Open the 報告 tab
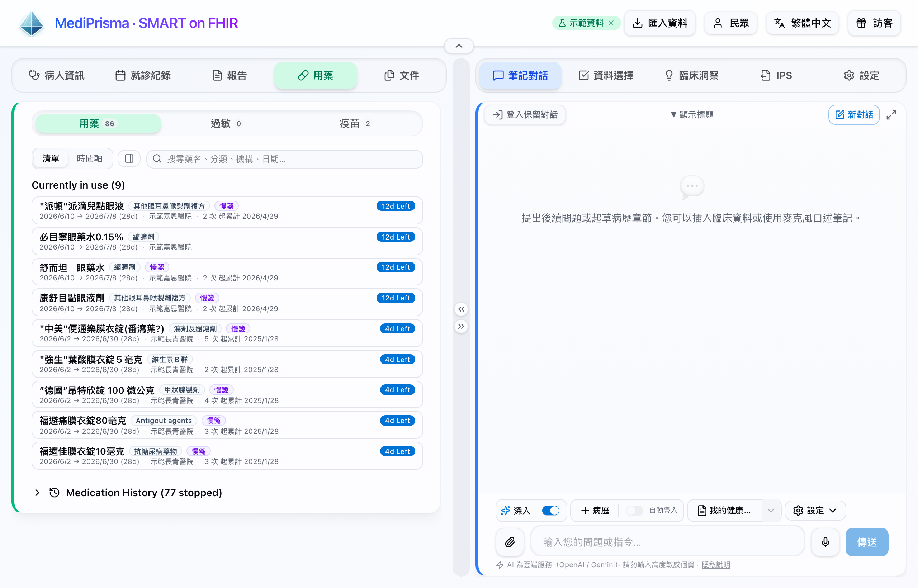Screen dimensions: 918x588 tap(229, 75)
